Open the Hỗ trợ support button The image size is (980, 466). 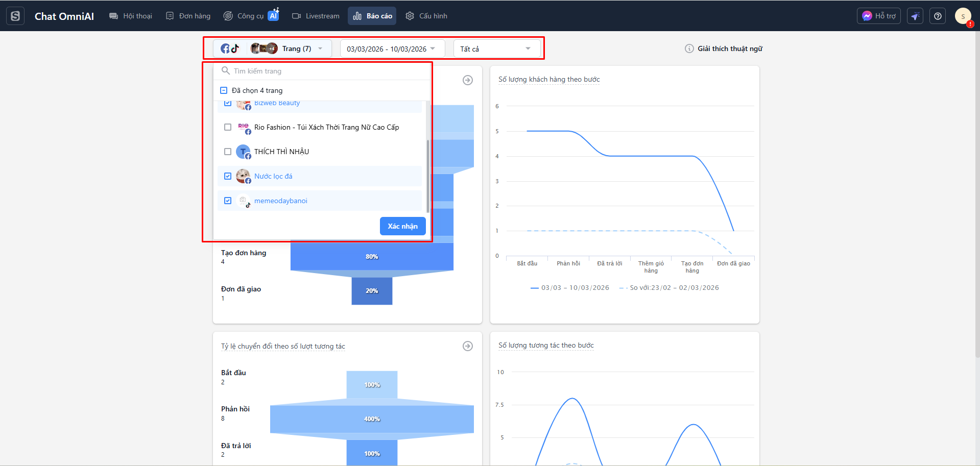[878, 16]
